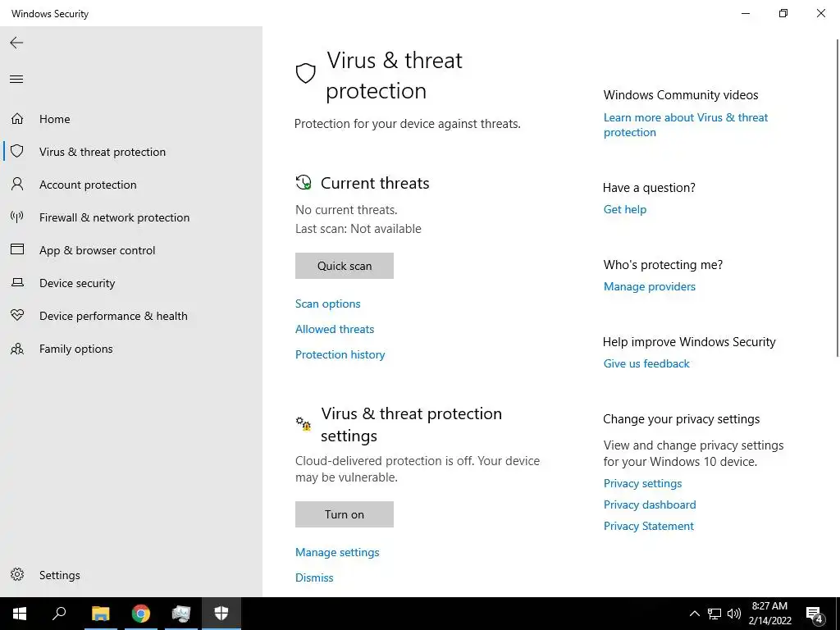Select the Account protection person icon
The height and width of the screenshot is (630, 840).
tap(17, 185)
